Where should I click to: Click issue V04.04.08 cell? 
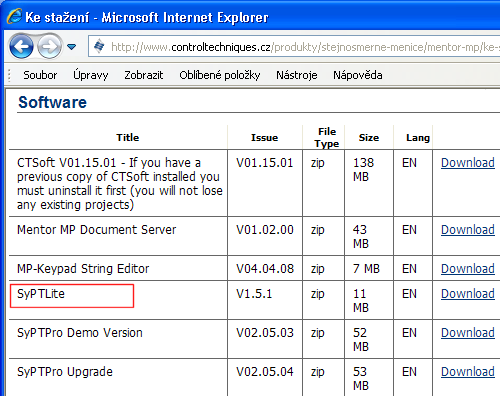[x=265, y=269]
